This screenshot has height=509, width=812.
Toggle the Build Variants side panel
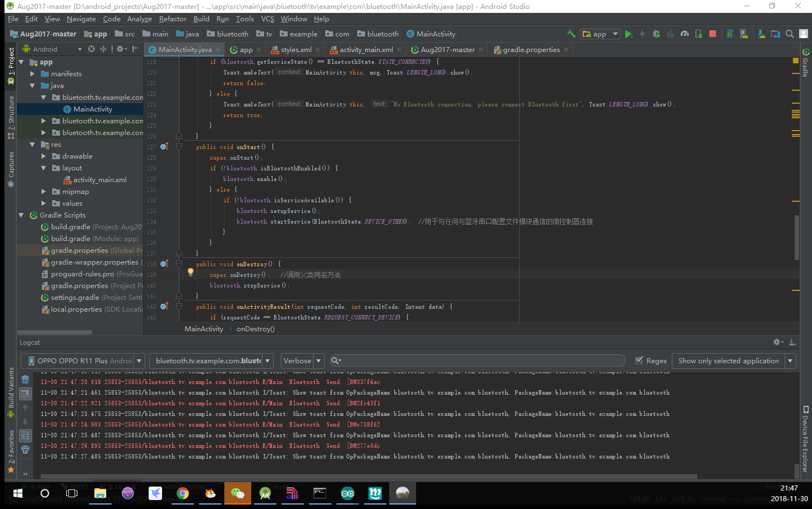pos(11,392)
